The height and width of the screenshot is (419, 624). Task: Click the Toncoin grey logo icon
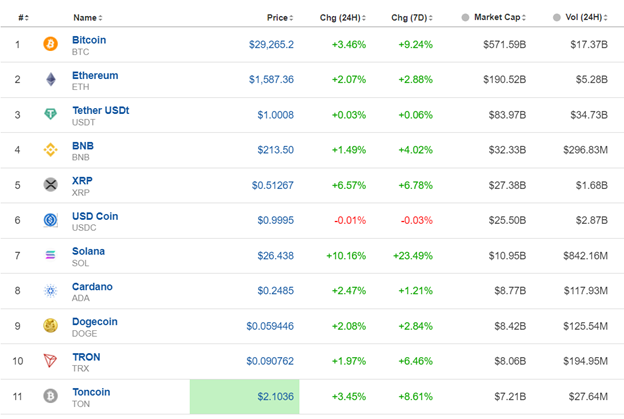(51, 396)
